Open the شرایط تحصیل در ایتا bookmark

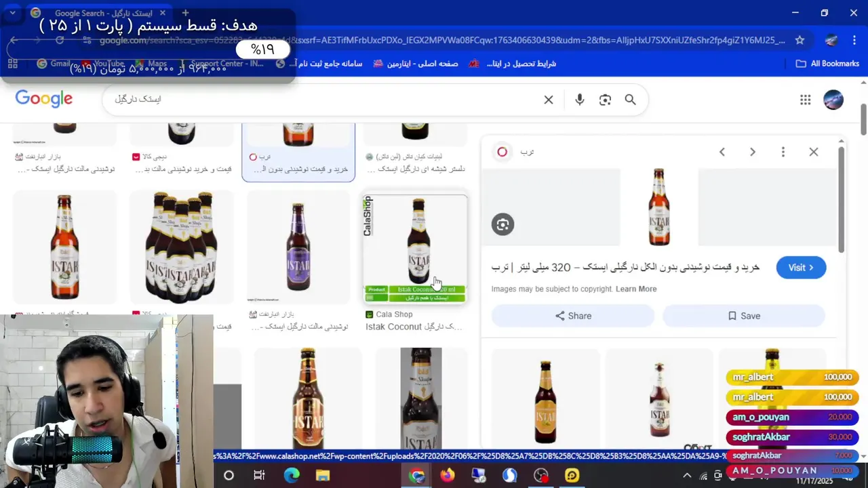click(x=513, y=64)
